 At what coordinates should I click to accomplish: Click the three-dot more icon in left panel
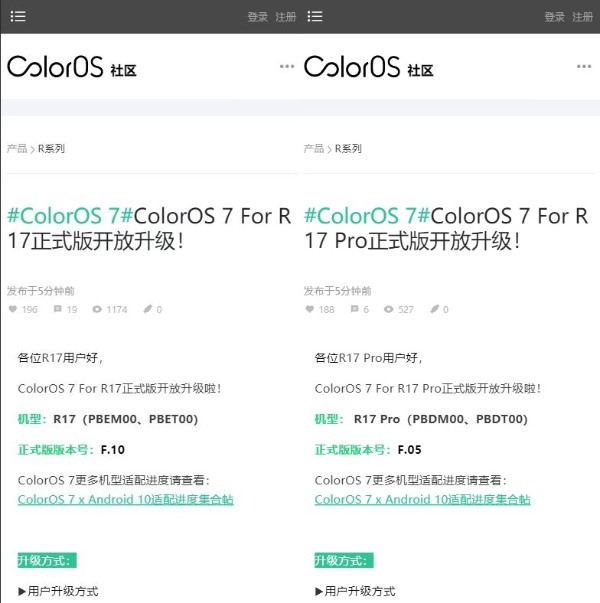[287, 66]
